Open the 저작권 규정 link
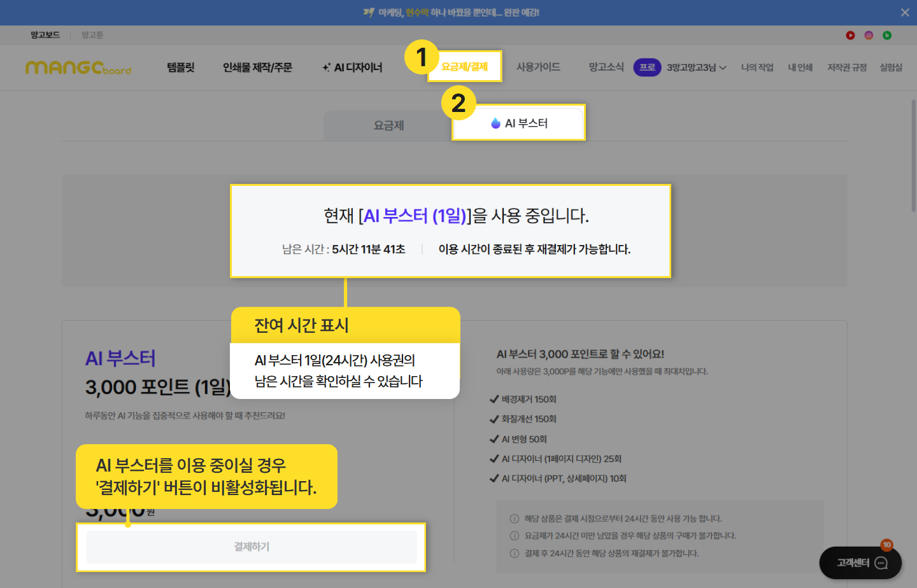917x588 pixels. [847, 67]
